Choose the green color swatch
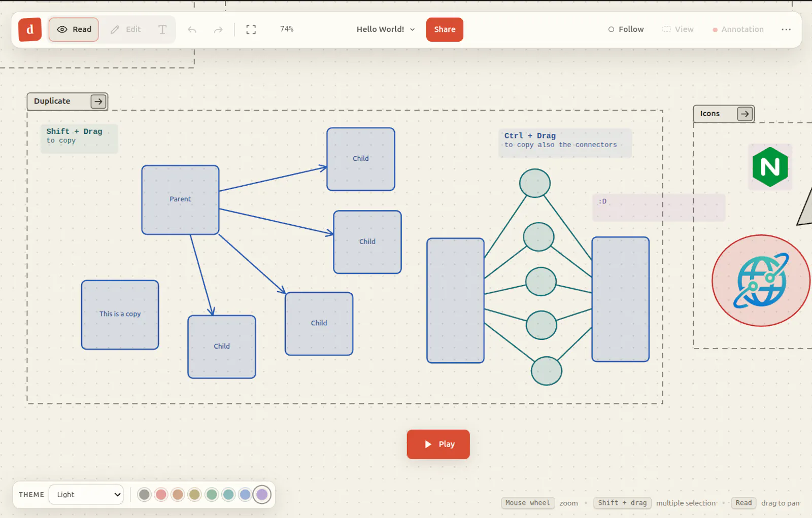The image size is (812, 518). 212,495
